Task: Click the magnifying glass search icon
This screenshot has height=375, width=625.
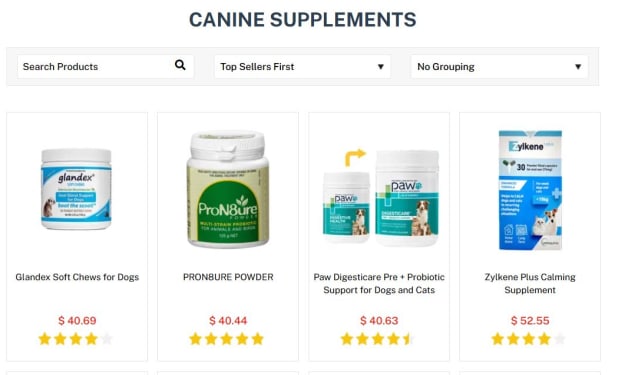Action: 180,65
